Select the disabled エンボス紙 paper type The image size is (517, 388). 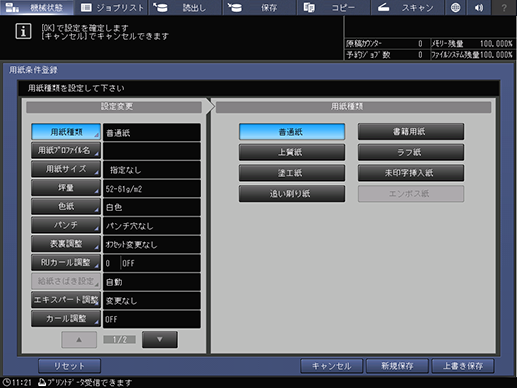[411, 194]
